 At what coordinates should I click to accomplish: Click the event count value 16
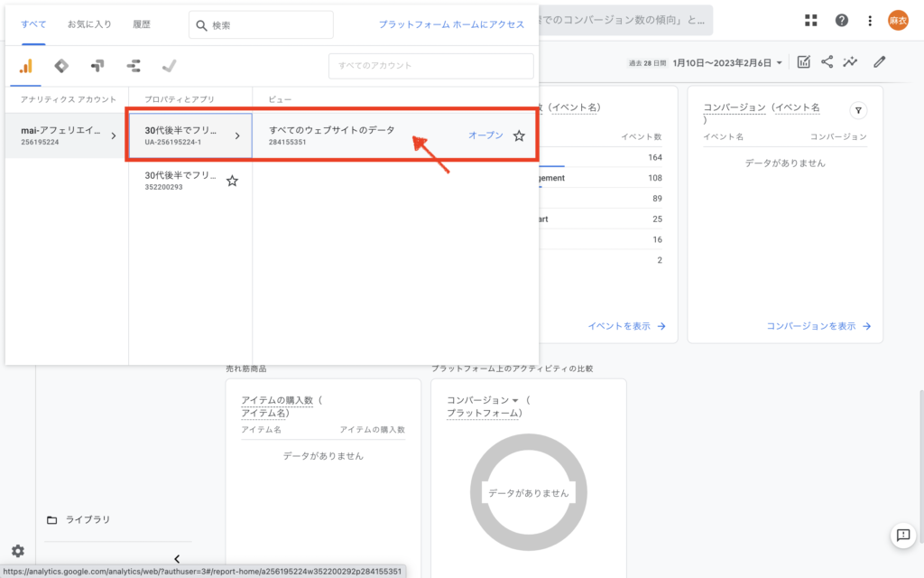(x=657, y=240)
